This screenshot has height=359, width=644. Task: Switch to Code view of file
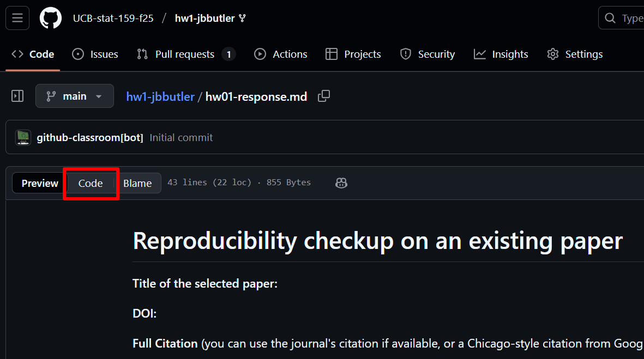(x=91, y=184)
